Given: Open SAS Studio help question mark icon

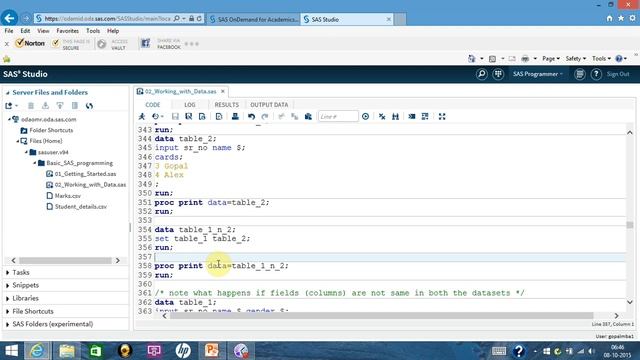Looking at the screenshot, I should (596, 74).
